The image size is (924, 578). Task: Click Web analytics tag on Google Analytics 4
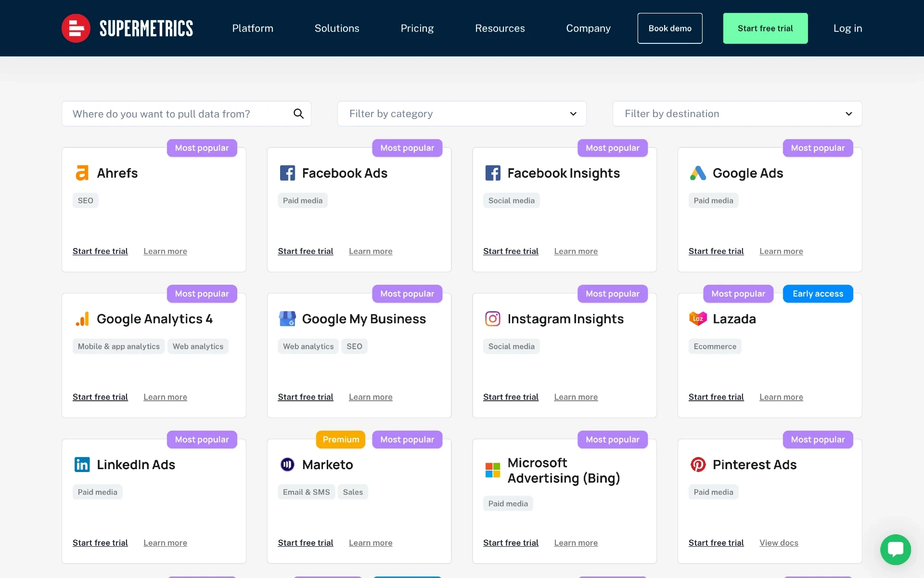pyautogui.click(x=198, y=346)
